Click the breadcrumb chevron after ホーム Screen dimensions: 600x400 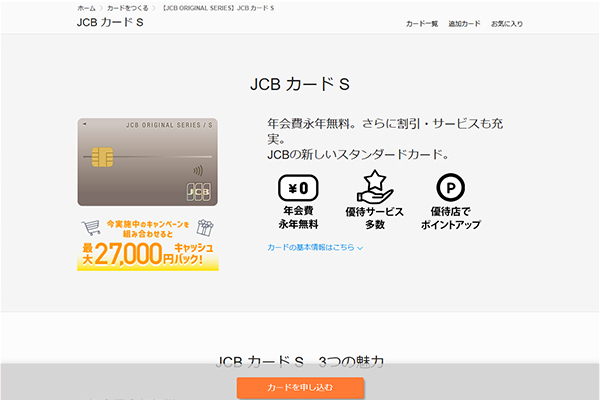(101, 8)
